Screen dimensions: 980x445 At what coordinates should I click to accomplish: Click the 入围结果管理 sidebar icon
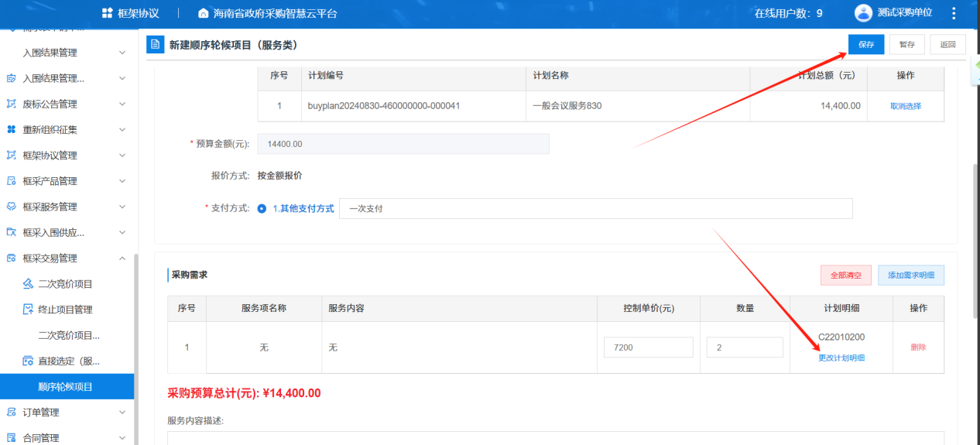[12, 78]
